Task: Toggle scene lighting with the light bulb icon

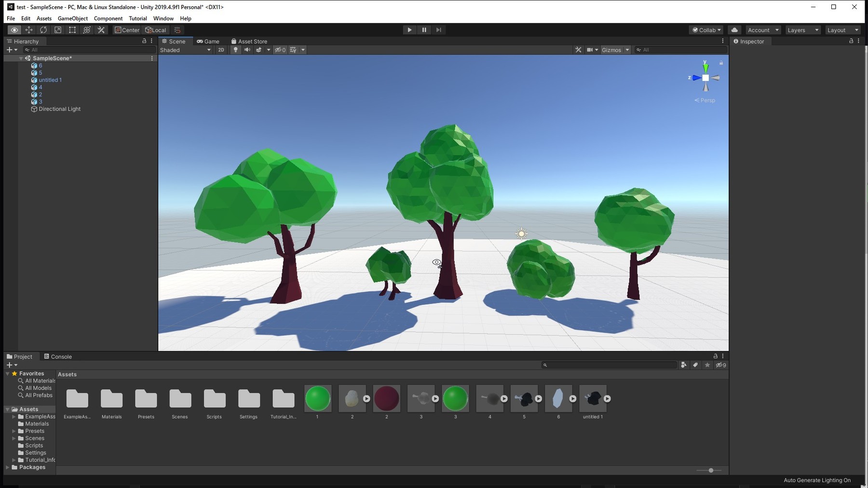Action: (x=235, y=50)
